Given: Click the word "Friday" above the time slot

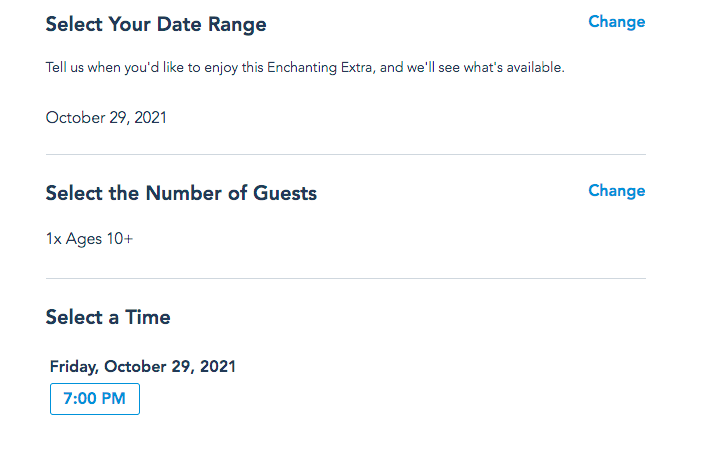Looking at the screenshot, I should tap(73, 367).
